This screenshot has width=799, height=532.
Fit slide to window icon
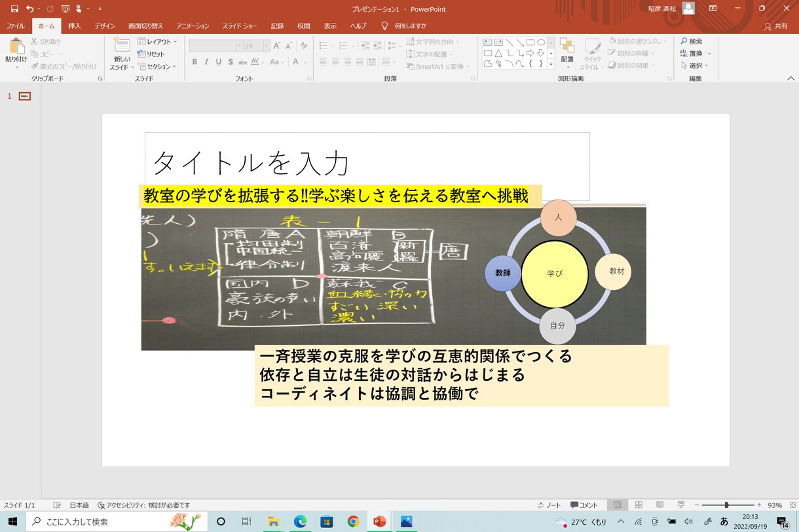click(x=792, y=505)
